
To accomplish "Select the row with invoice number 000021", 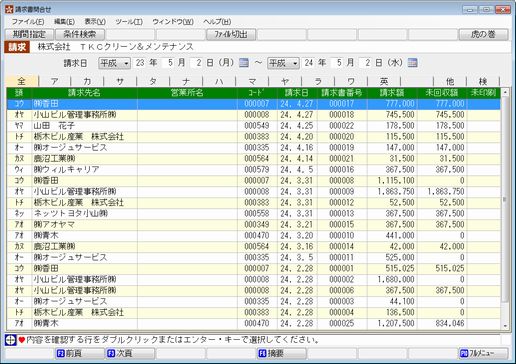I will click(x=253, y=159).
